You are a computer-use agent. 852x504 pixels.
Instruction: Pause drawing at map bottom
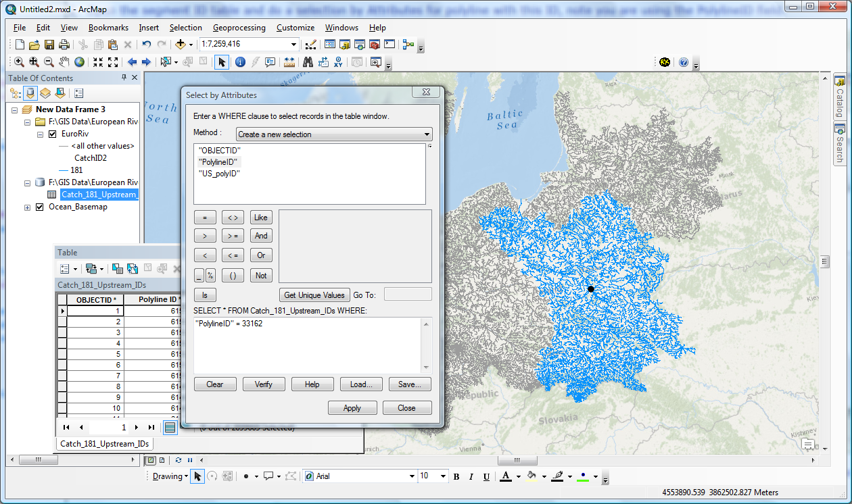189,460
